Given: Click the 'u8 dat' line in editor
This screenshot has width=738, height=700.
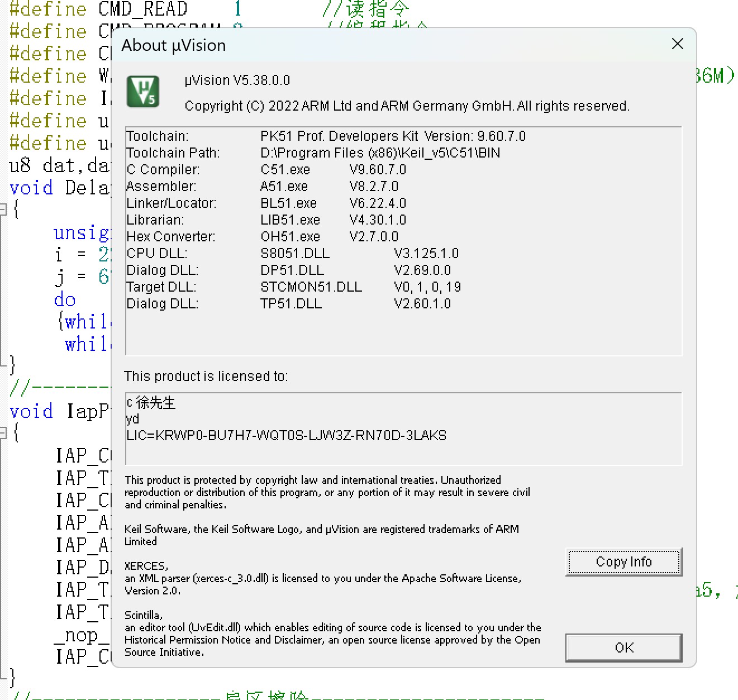Looking at the screenshot, I should click(x=60, y=165).
